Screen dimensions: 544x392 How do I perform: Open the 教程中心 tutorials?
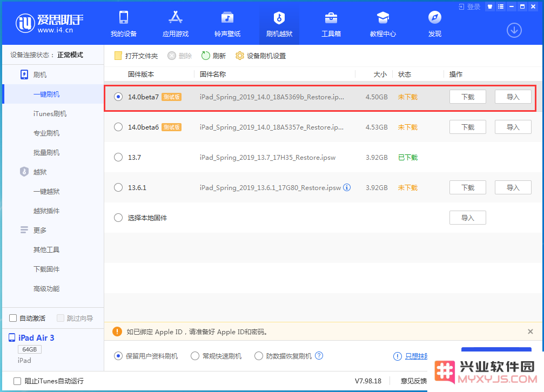[x=382, y=24]
